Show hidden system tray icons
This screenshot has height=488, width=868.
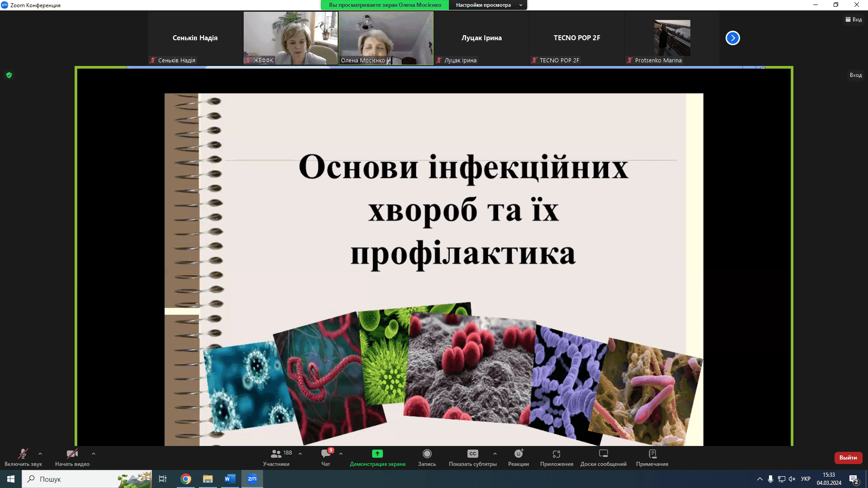pyautogui.click(x=760, y=479)
